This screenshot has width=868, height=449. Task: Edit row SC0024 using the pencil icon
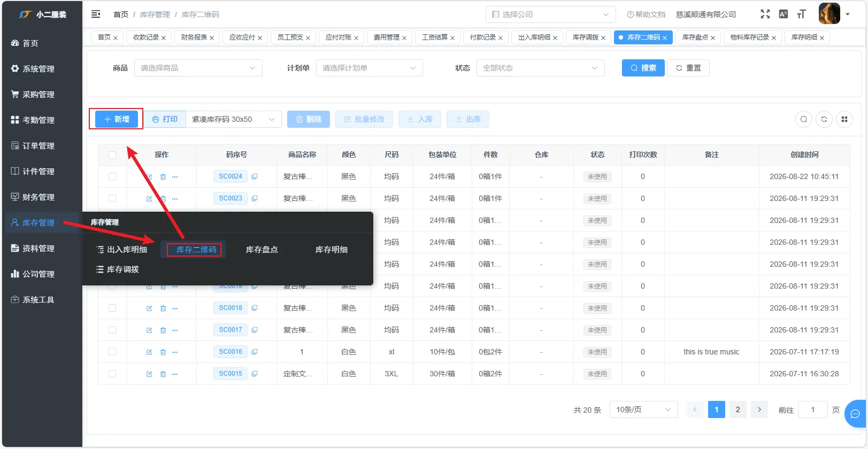(149, 177)
